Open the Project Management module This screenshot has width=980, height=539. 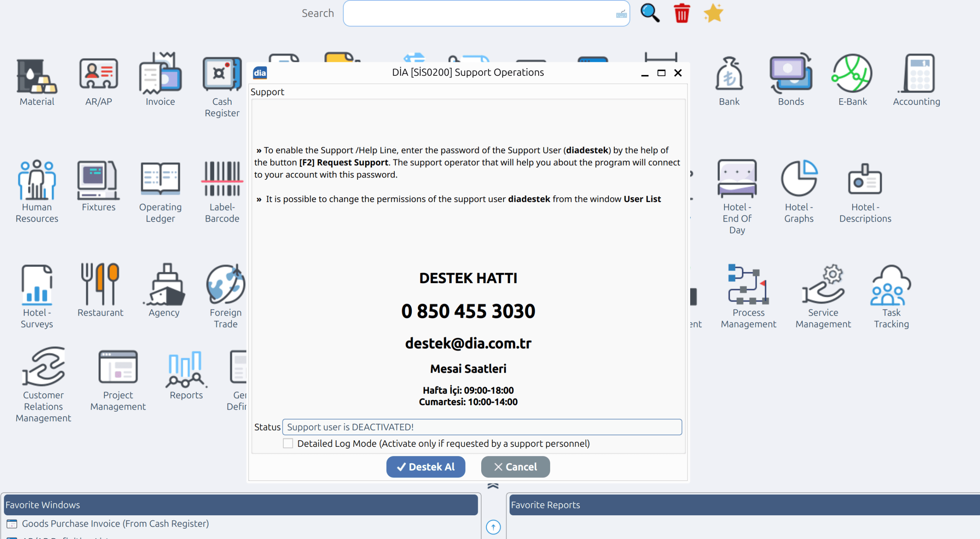click(x=118, y=380)
